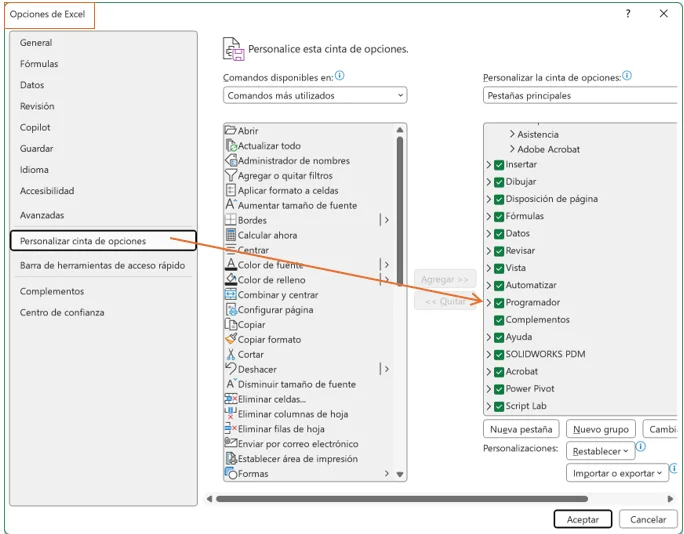Click the Aplicar formato a celdas icon

[x=230, y=190]
